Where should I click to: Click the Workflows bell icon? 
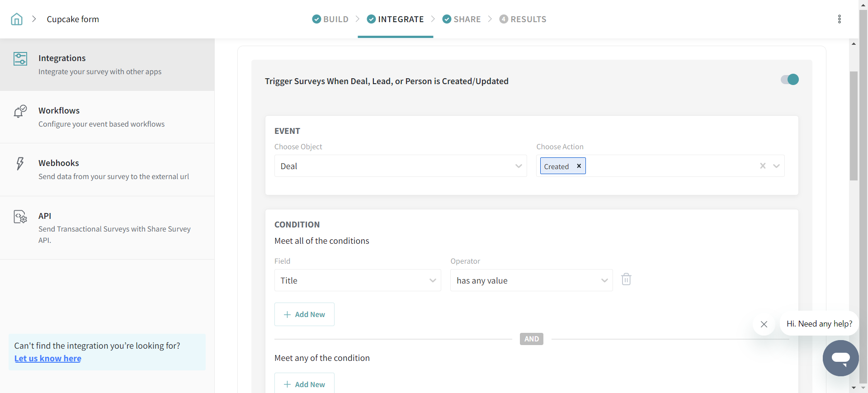tap(20, 111)
